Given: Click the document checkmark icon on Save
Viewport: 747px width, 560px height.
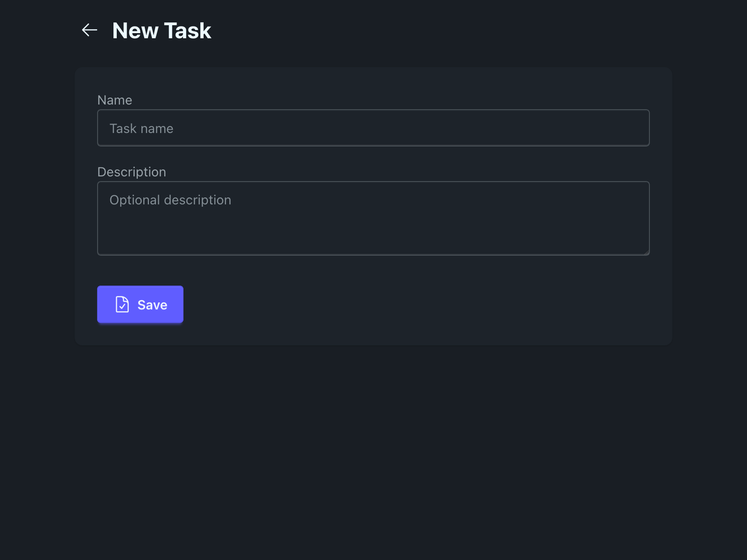Looking at the screenshot, I should tap(122, 304).
